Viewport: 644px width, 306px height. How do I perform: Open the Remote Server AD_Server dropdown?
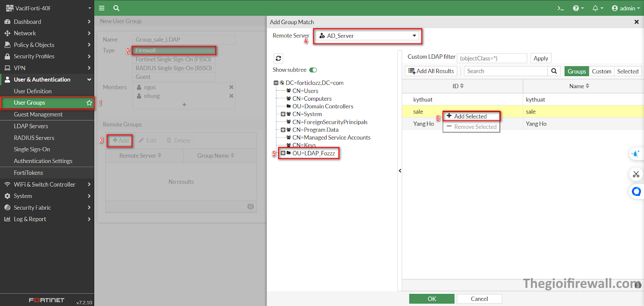(367, 36)
